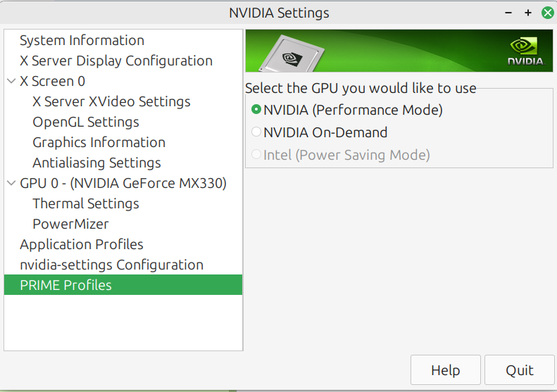This screenshot has height=392, width=557.
Task: Collapse the X Screen 0 tree node
Action: click(11, 81)
